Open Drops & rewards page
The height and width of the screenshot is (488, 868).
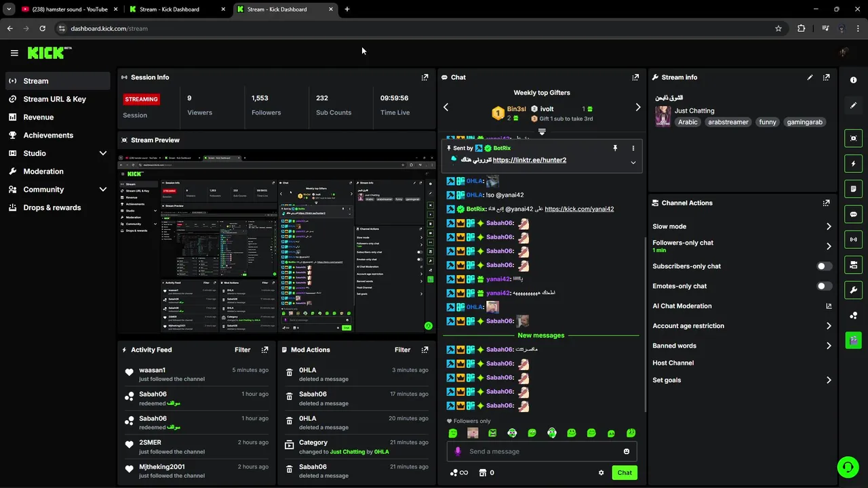pos(58,207)
